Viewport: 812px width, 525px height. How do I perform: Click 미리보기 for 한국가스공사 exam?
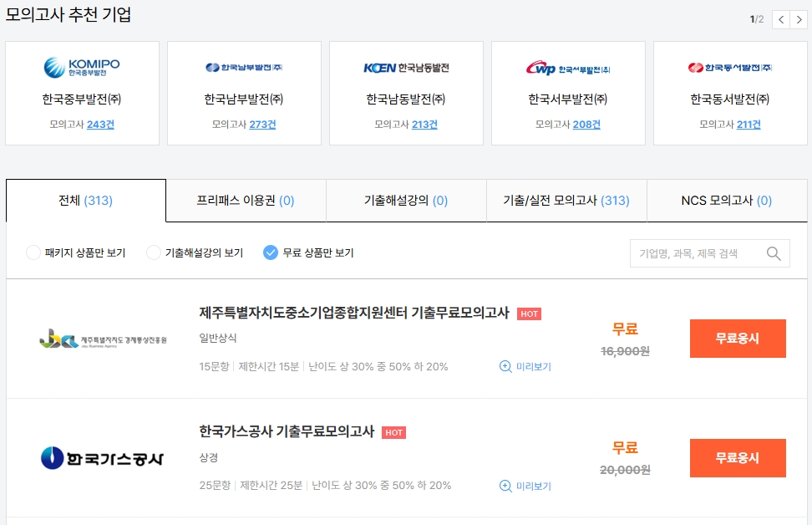click(x=534, y=487)
